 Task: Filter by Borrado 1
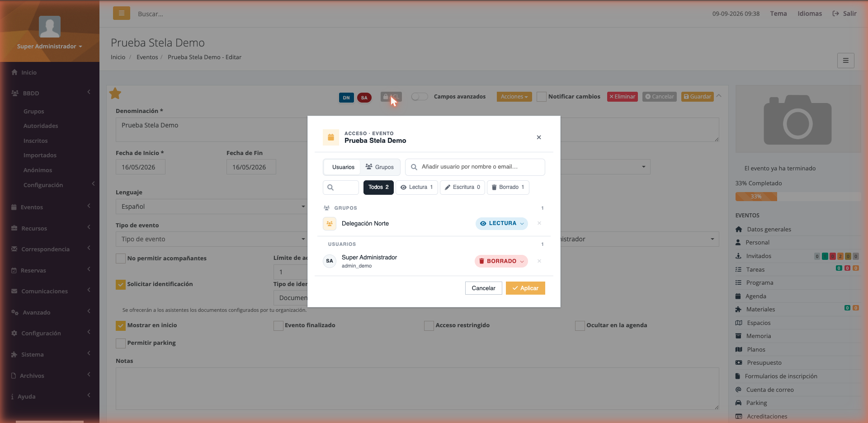[508, 187]
